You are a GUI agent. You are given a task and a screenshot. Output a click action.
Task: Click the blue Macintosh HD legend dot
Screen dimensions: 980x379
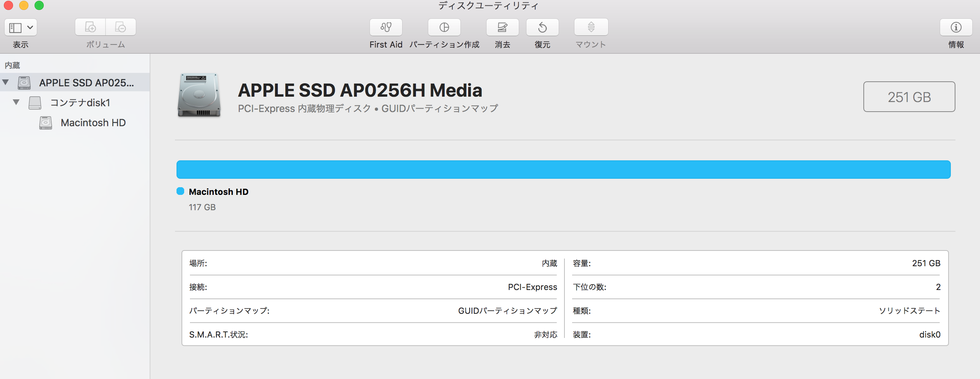[x=180, y=191]
